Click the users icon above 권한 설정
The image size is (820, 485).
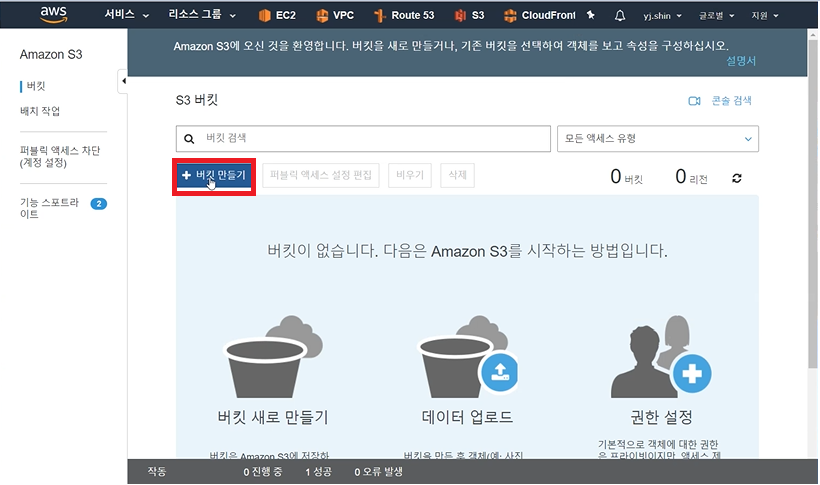click(661, 356)
